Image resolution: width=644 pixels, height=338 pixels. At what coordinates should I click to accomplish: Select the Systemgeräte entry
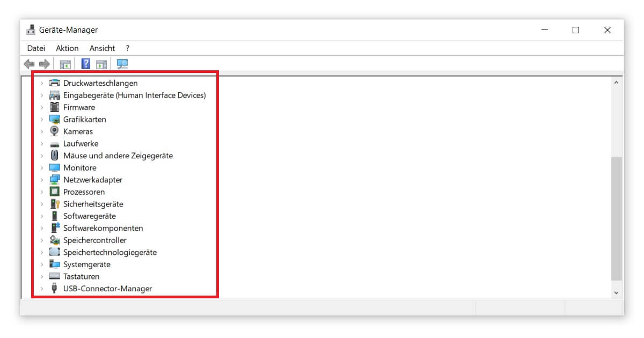coord(86,264)
